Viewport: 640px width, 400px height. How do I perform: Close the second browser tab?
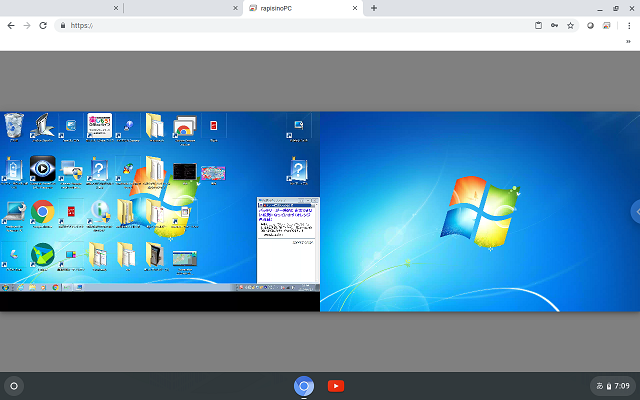[235, 8]
